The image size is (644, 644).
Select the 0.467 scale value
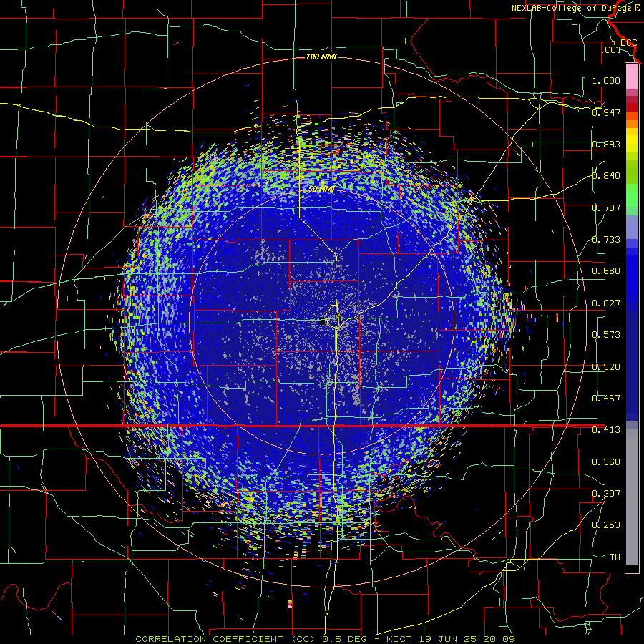pyautogui.click(x=606, y=399)
